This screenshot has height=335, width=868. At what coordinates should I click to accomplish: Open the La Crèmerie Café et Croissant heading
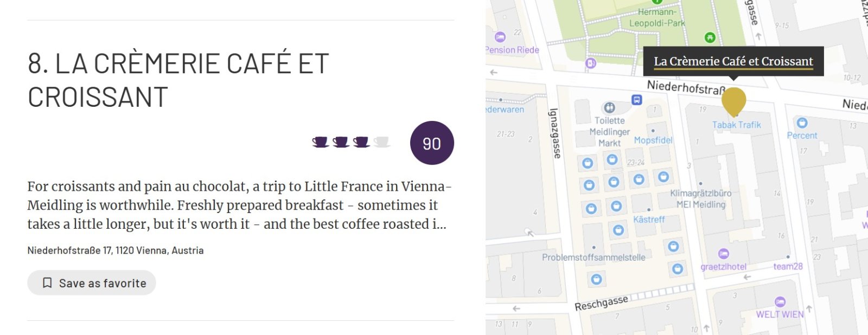(178, 80)
